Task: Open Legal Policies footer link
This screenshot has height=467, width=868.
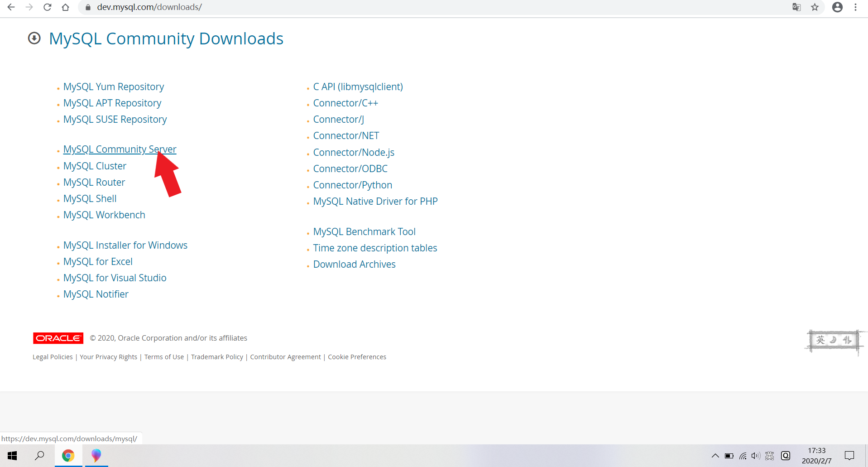Action: 53,357
